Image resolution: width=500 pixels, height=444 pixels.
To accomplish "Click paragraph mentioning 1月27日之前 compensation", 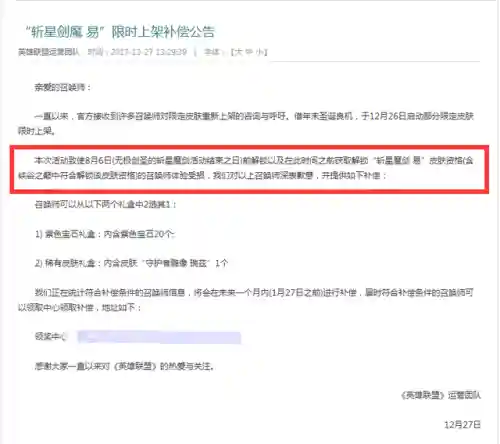I will [x=246, y=300].
